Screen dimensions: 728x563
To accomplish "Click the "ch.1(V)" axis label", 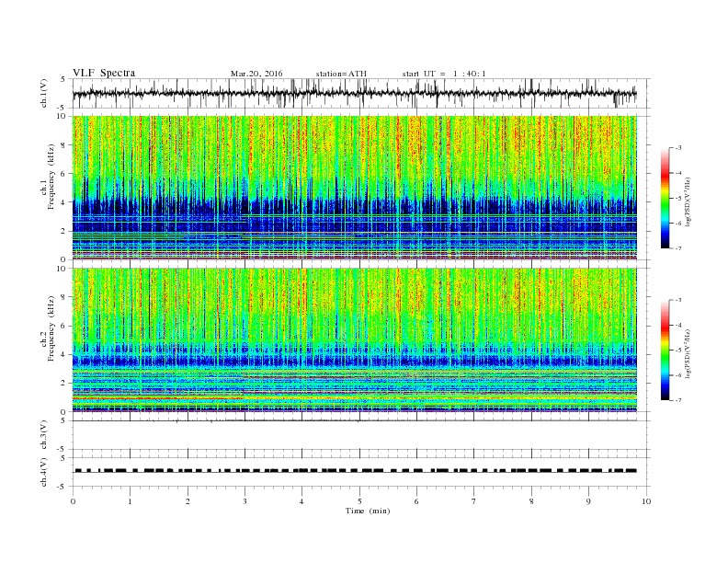I will click(44, 94).
